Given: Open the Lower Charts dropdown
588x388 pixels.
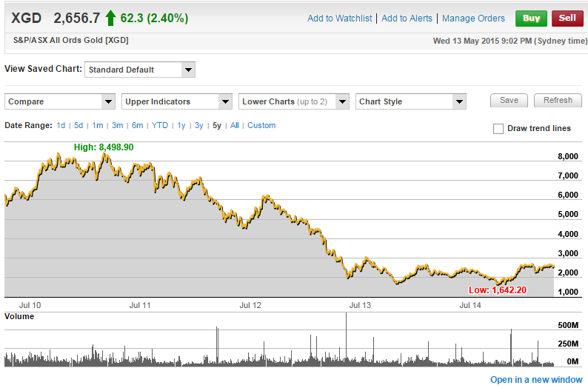Looking at the screenshot, I should pyautogui.click(x=294, y=101).
